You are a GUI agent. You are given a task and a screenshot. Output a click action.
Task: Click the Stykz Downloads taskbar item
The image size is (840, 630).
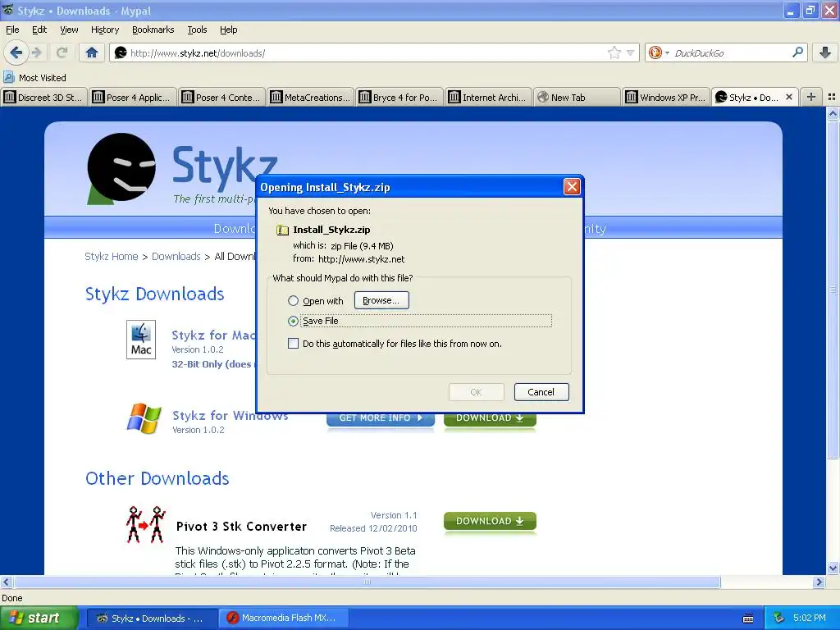pyautogui.click(x=152, y=618)
